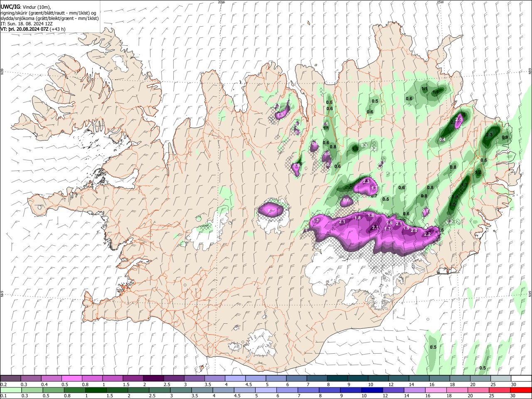Pick the periwinkle snow swatch from 4 to 4.5
Image resolution: width=532 pixels, height=399 pixels.
[235, 379]
